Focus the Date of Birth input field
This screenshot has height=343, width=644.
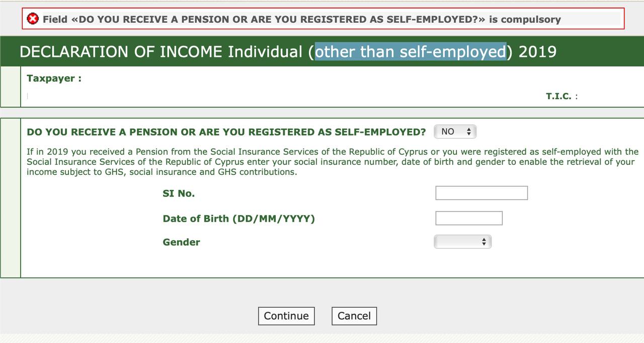point(469,218)
